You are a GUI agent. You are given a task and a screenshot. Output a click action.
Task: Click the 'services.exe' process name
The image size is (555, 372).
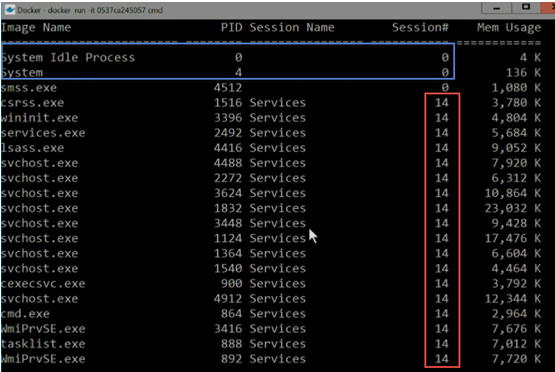[x=43, y=133]
